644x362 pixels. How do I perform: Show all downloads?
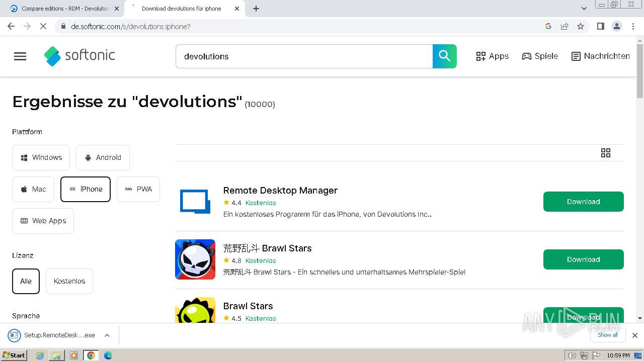coord(608,335)
